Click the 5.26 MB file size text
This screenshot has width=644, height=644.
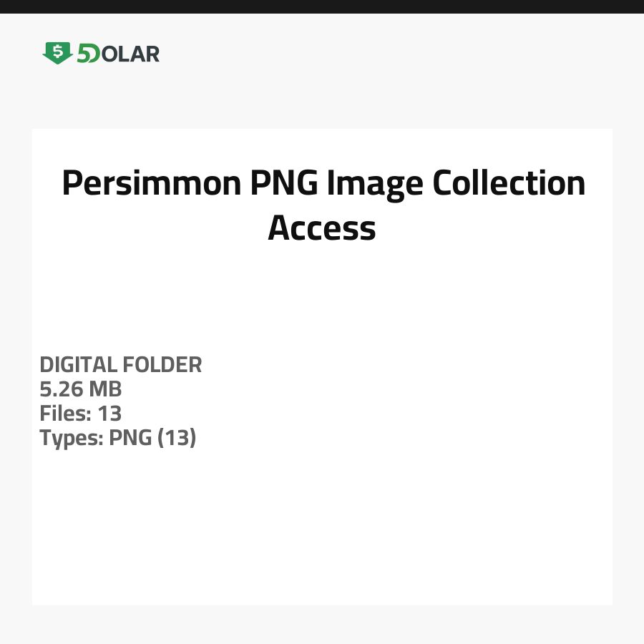81,389
